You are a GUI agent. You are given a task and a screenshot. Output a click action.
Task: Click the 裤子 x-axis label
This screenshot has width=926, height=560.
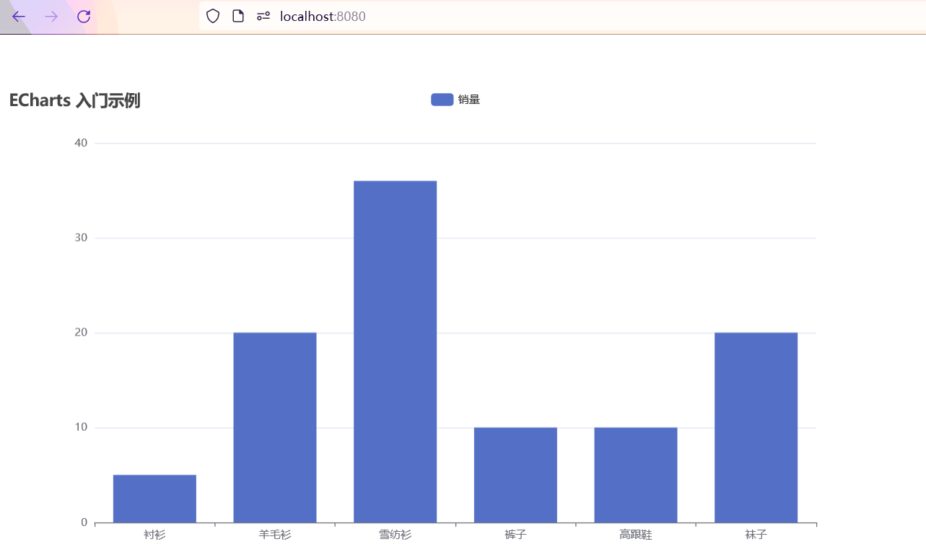(515, 535)
